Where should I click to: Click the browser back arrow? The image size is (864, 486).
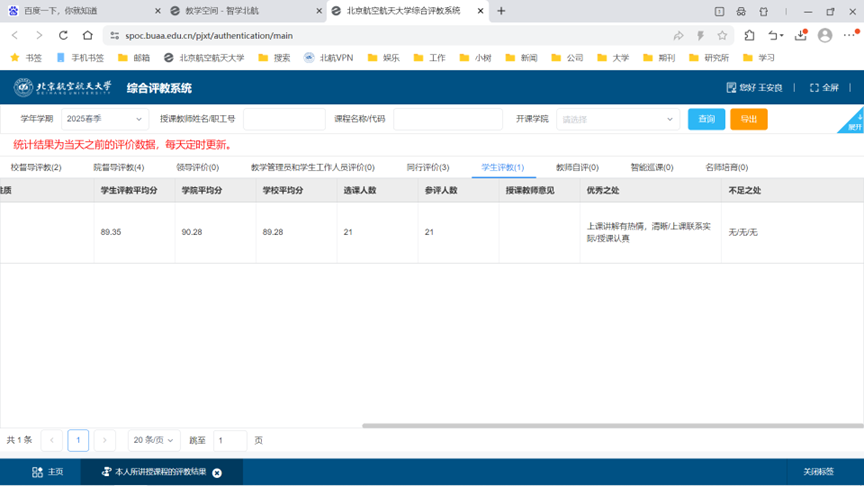click(x=15, y=35)
